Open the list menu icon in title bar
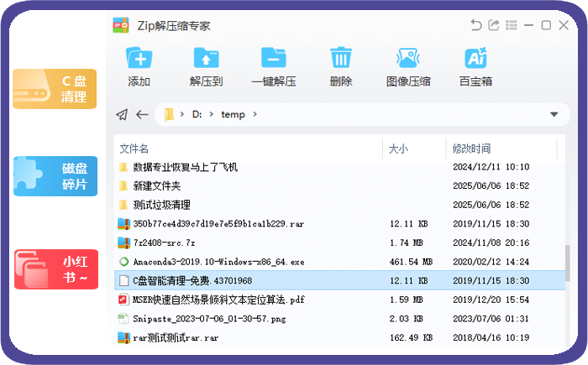The height and width of the screenshot is (365, 588). [x=511, y=25]
